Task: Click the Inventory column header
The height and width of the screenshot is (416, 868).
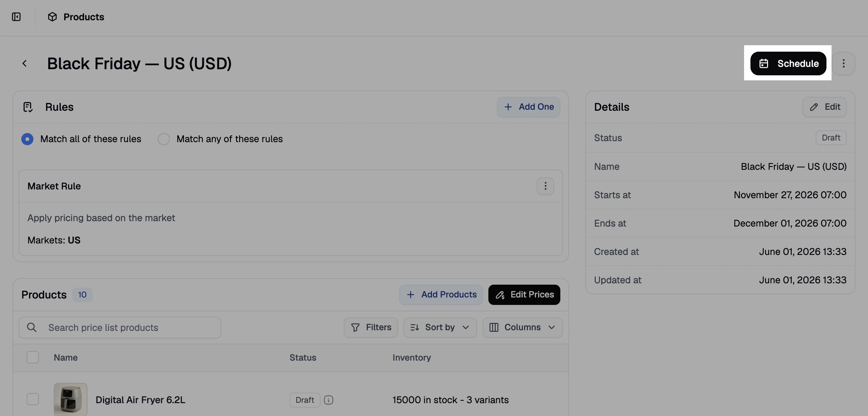Action: (412, 358)
